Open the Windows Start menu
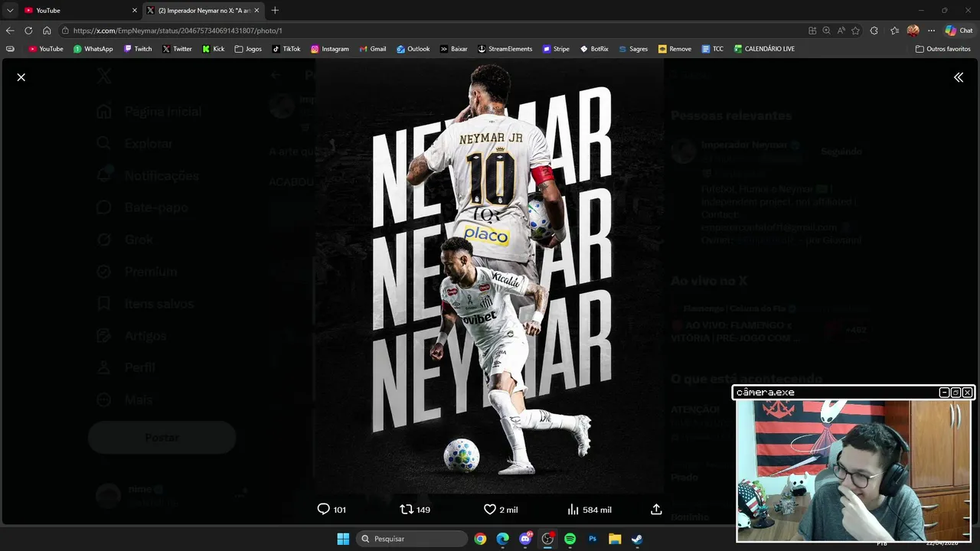Image resolution: width=980 pixels, height=551 pixels. (x=343, y=539)
